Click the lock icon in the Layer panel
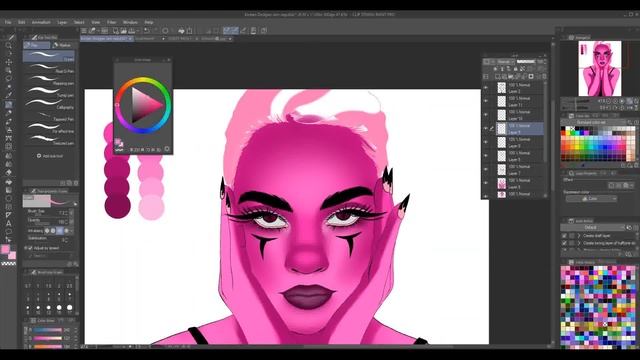 tap(515, 69)
